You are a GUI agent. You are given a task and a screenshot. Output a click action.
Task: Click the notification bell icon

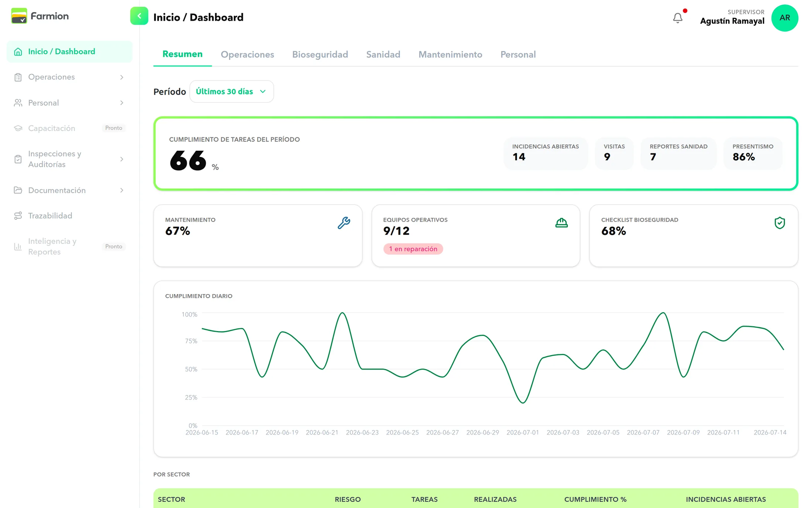click(x=678, y=18)
